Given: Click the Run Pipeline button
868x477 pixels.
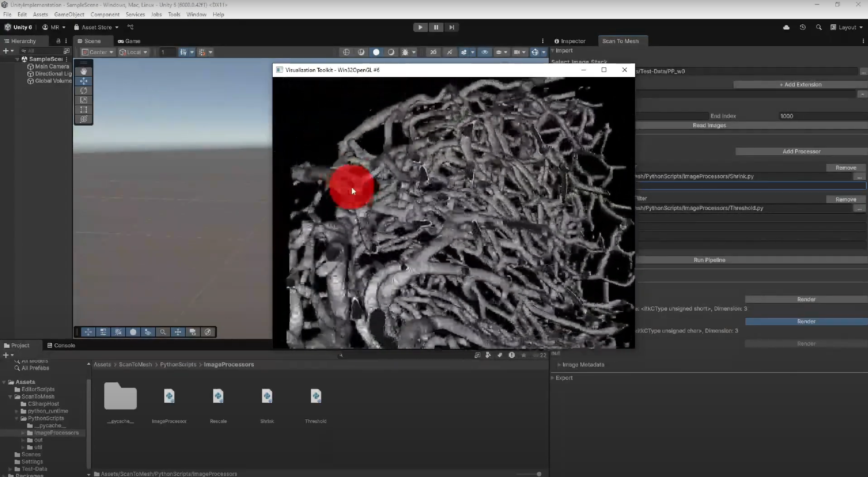Looking at the screenshot, I should [x=709, y=260].
